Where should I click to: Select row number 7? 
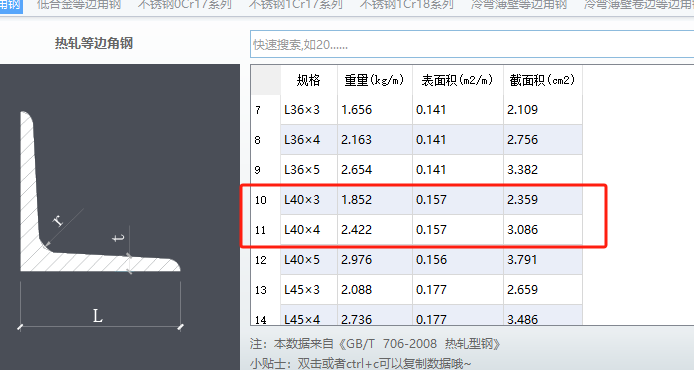click(x=266, y=110)
